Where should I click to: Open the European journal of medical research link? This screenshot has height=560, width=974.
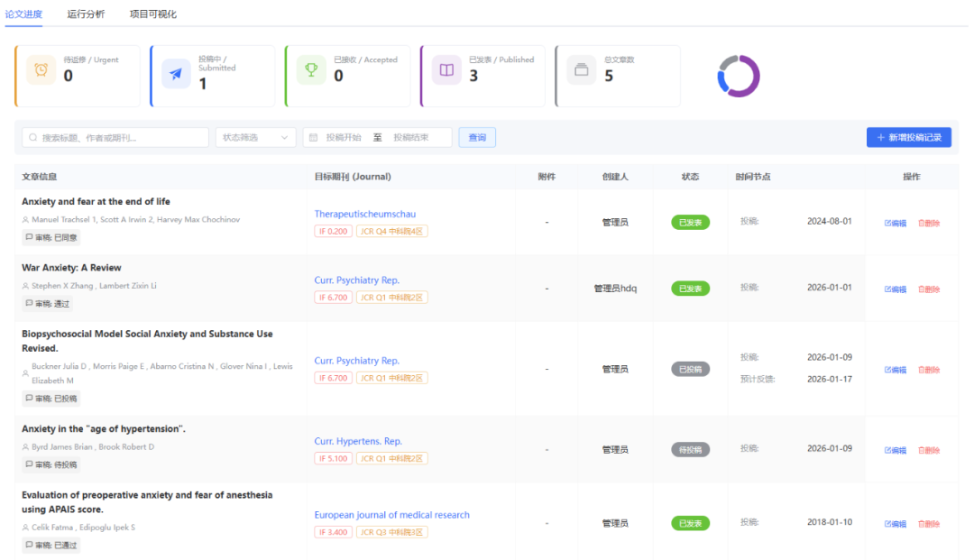391,515
